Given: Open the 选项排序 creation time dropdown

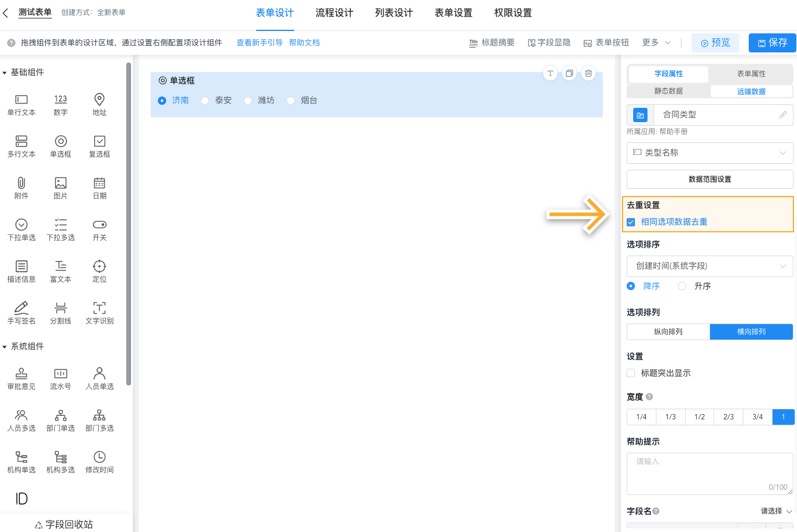Looking at the screenshot, I should (709, 266).
